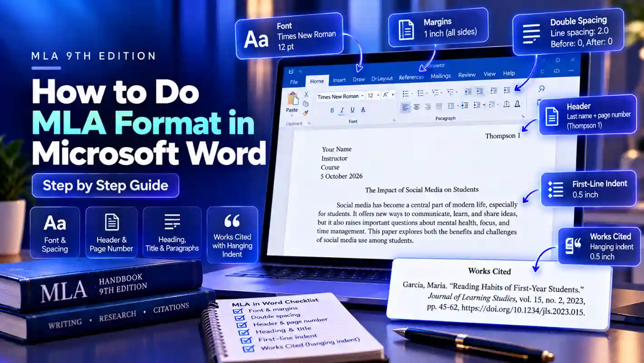This screenshot has height=363, width=644.
Task: Click the title "The Impact of Social Media on Students"
Action: tap(421, 190)
